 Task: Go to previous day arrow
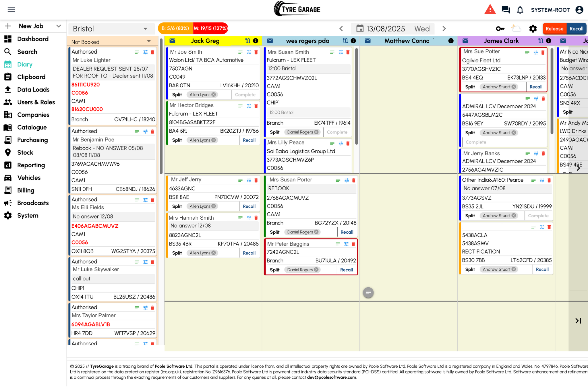(341, 29)
